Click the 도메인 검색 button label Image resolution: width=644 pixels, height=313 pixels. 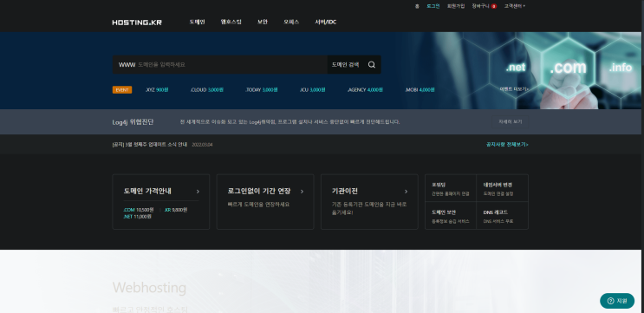(x=346, y=64)
